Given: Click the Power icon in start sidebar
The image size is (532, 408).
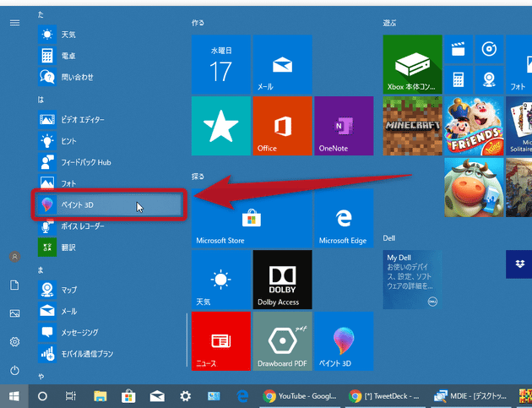Looking at the screenshot, I should [x=14, y=370].
